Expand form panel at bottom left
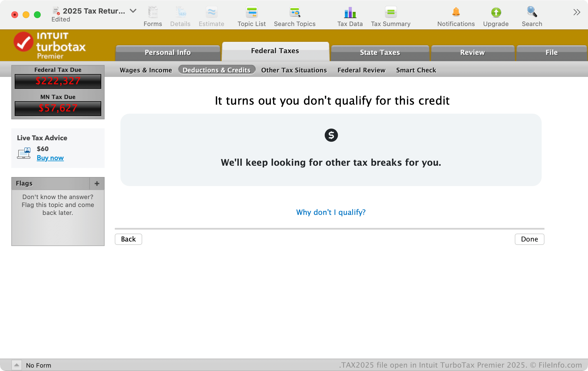 [x=17, y=365]
